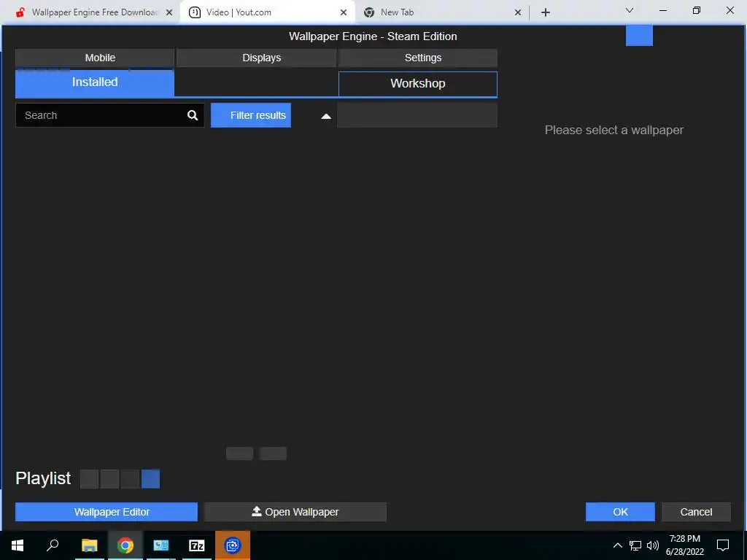This screenshot has width=747, height=560.
Task: Open the notification center icon
Action: [723, 545]
